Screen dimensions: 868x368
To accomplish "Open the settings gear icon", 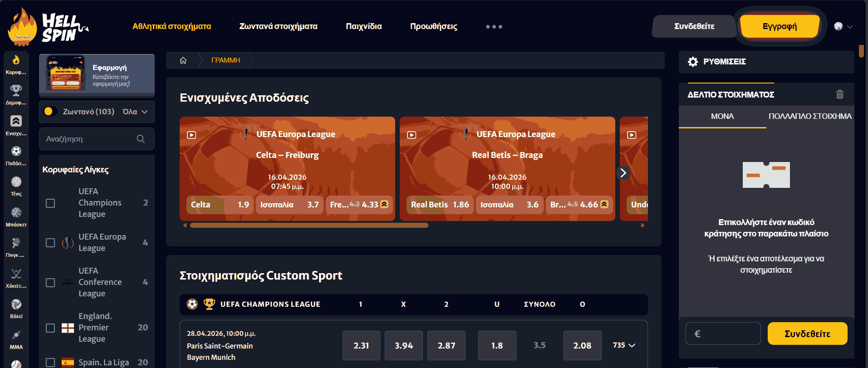I will click(x=692, y=62).
